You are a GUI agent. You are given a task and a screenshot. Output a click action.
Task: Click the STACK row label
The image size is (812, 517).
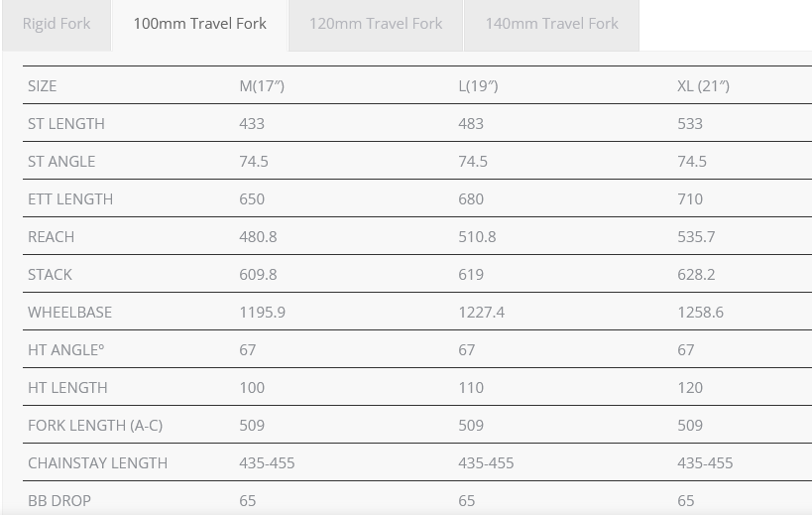(51, 275)
